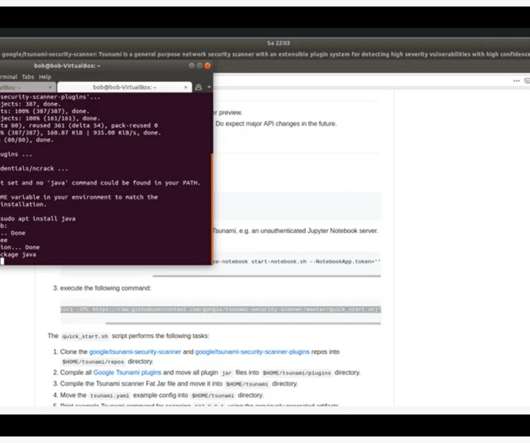530x443 pixels.
Task: Open the Google Tsunami plugins link
Action: (127, 372)
